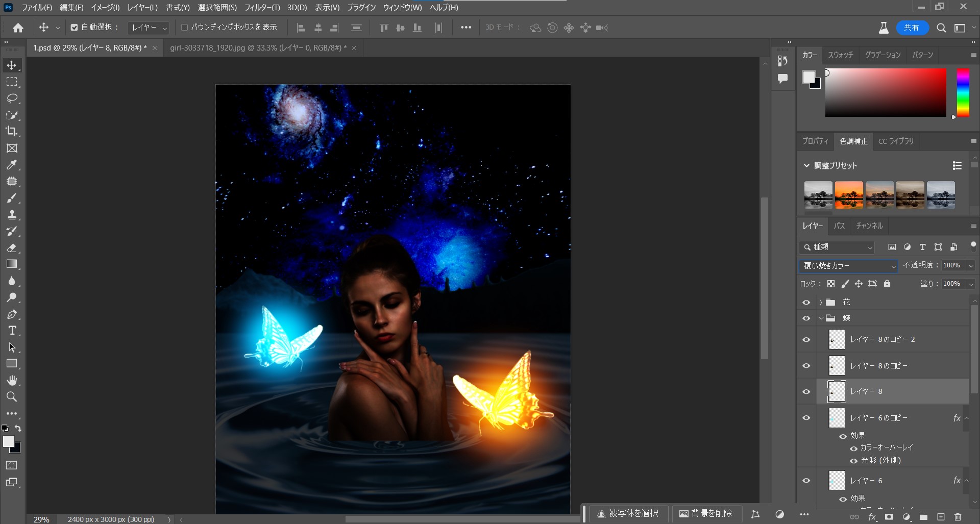This screenshot has height=524, width=980.
Task: Add layer mask icon in Layers panel
Action: coord(889,517)
